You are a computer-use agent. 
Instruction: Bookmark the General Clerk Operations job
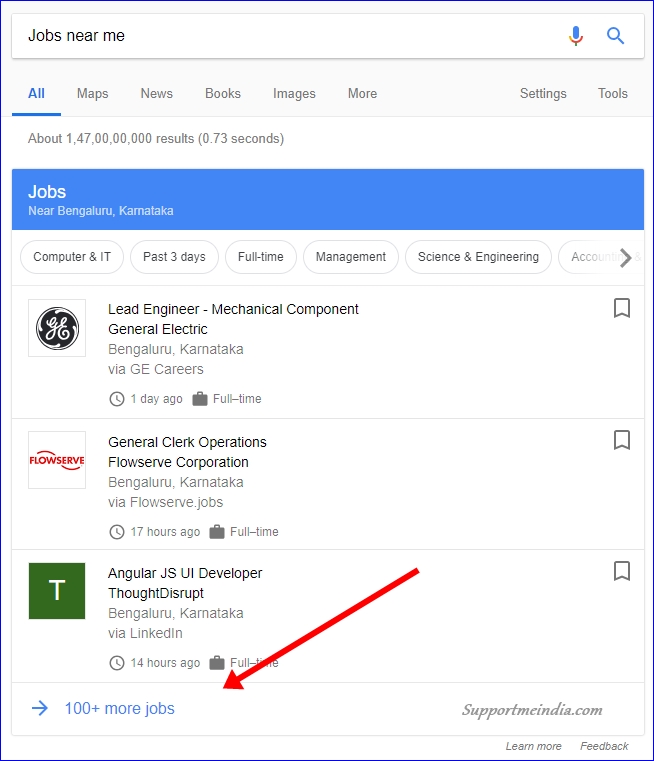click(622, 440)
